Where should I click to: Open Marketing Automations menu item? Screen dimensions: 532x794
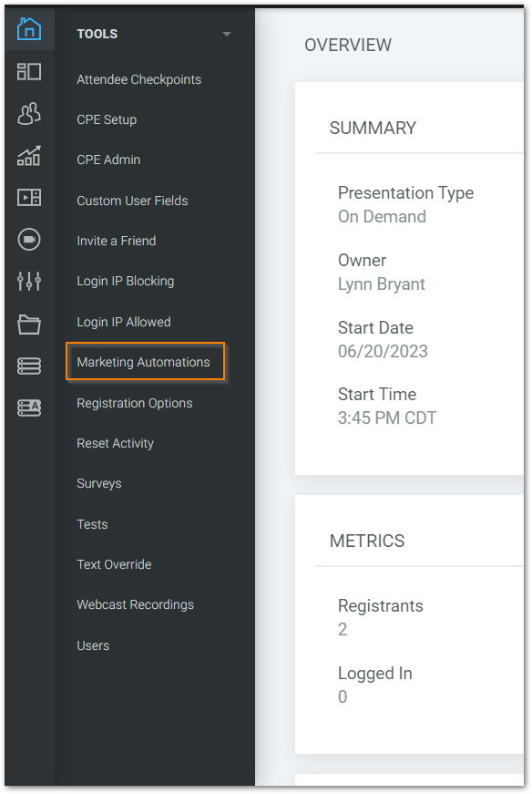143,362
